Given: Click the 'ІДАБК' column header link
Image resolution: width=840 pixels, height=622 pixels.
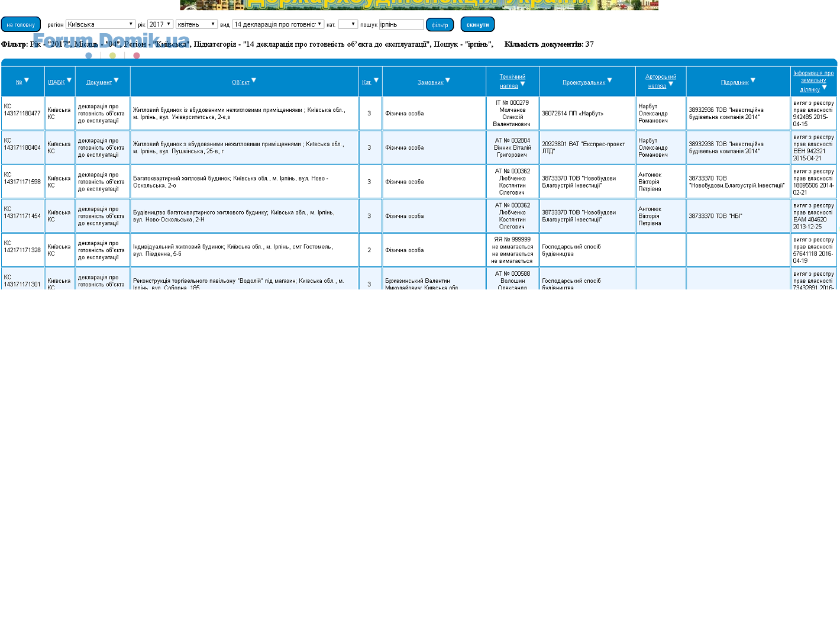Looking at the screenshot, I should click(56, 82).
